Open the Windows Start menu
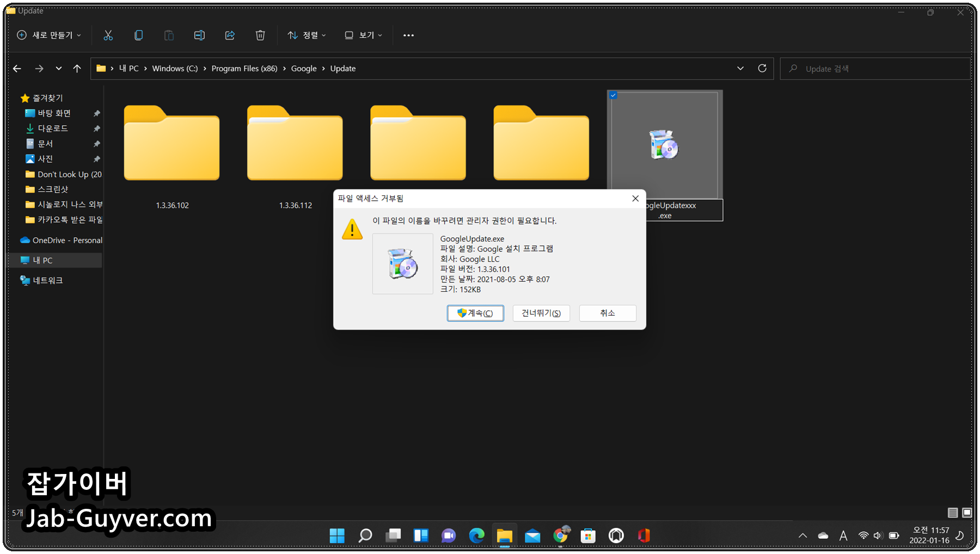Image resolution: width=980 pixels, height=554 pixels. pyautogui.click(x=337, y=536)
